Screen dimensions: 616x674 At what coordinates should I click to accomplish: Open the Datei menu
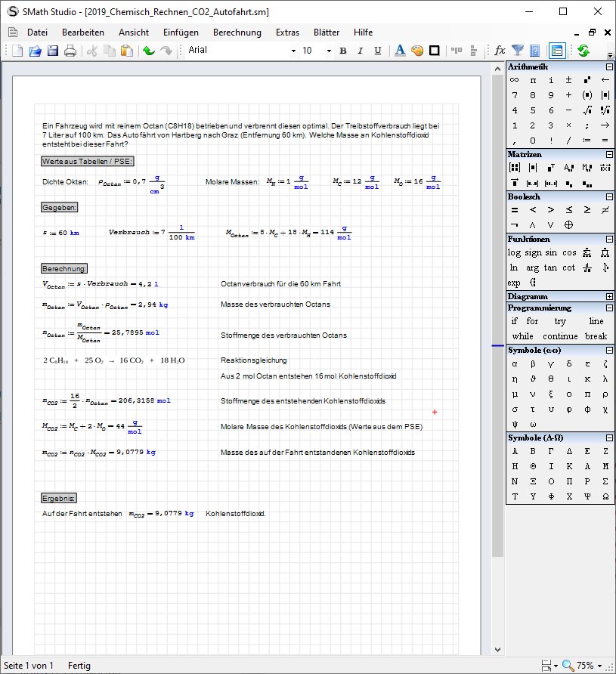(x=37, y=32)
